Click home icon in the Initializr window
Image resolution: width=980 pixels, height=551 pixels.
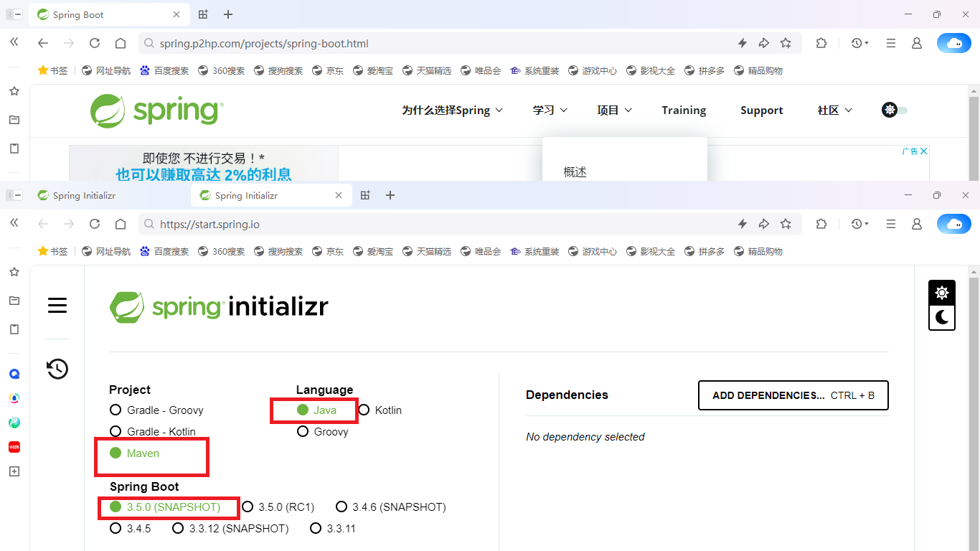point(121,224)
